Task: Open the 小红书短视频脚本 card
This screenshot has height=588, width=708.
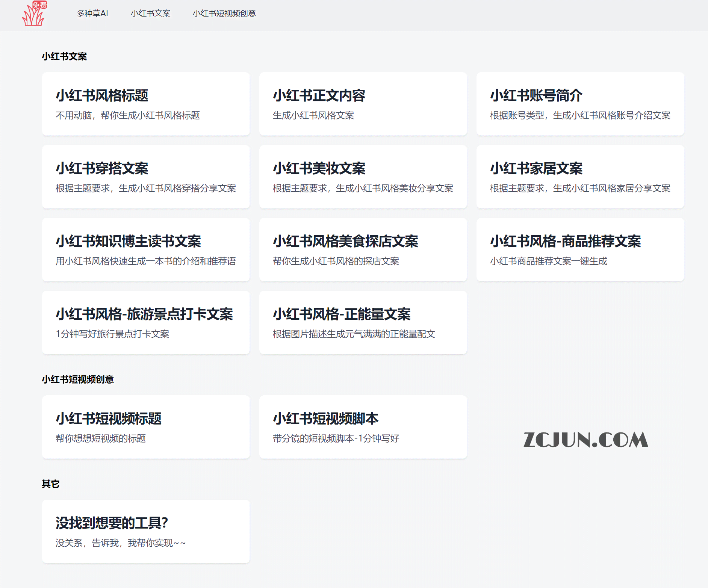Action: pos(363,427)
